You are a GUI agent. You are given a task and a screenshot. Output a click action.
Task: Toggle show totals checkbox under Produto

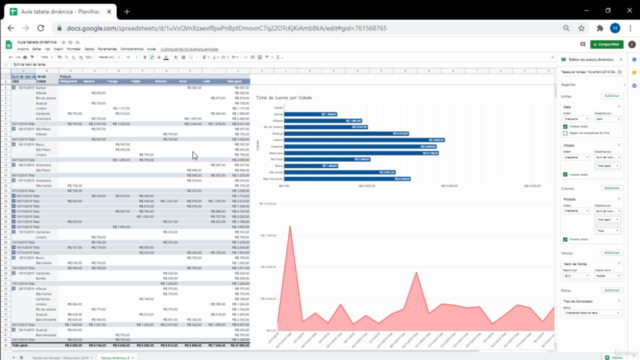click(x=565, y=240)
